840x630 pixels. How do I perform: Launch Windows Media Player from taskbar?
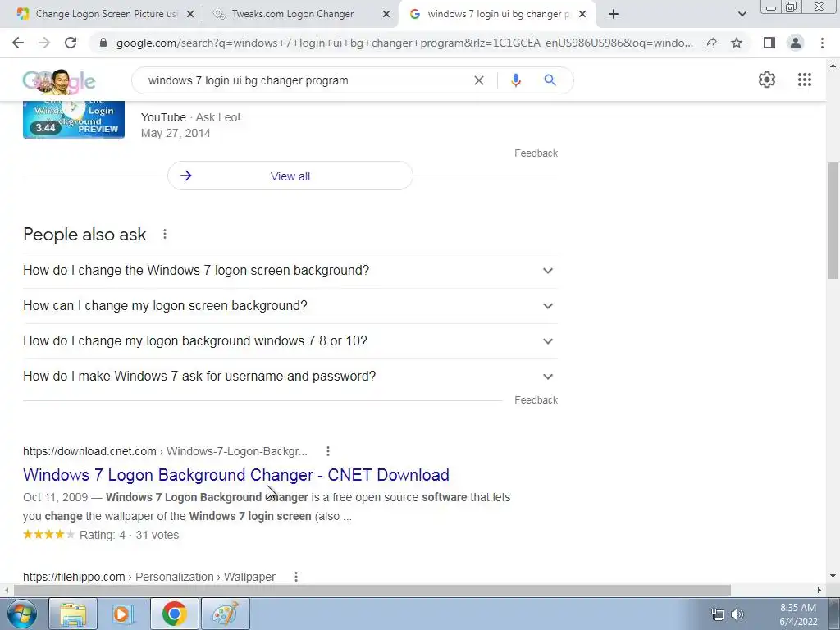point(123,614)
